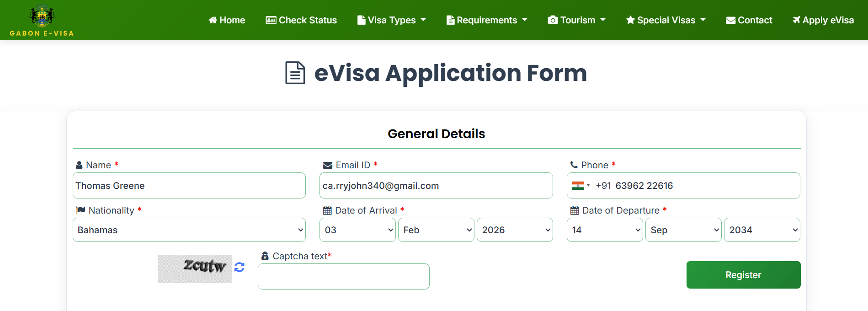Open the arrival day dropdown showing 03
868x311 pixels.
(357, 230)
